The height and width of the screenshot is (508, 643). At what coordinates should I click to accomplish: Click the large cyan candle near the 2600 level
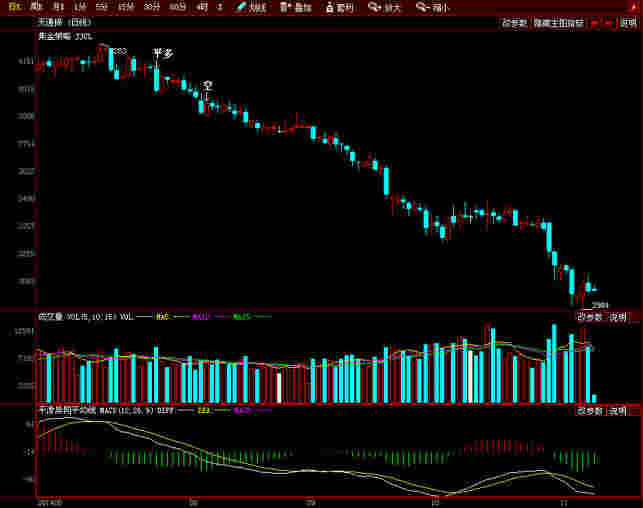pos(386,181)
